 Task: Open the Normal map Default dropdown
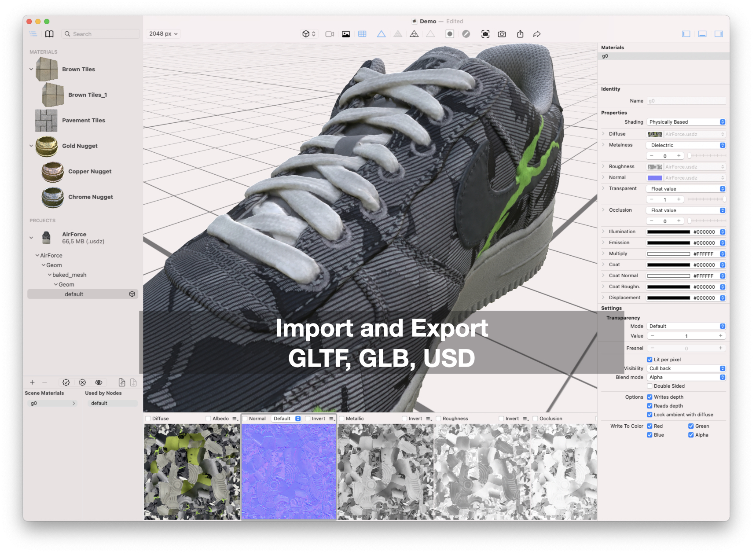286,419
